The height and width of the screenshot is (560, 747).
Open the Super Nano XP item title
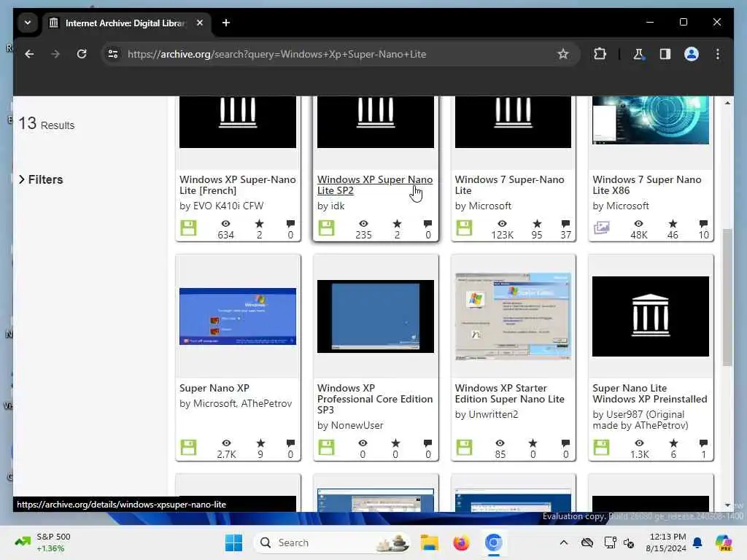(x=214, y=388)
